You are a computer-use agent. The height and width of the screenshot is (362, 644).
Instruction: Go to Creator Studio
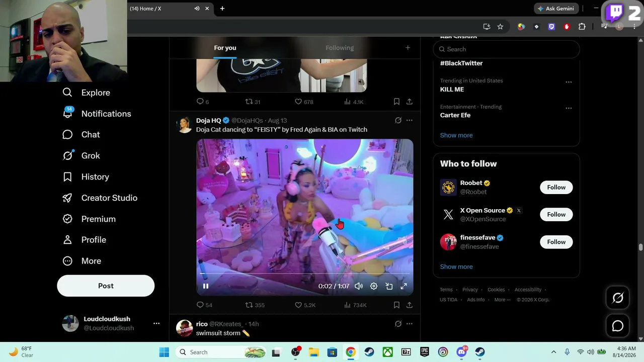(100, 198)
